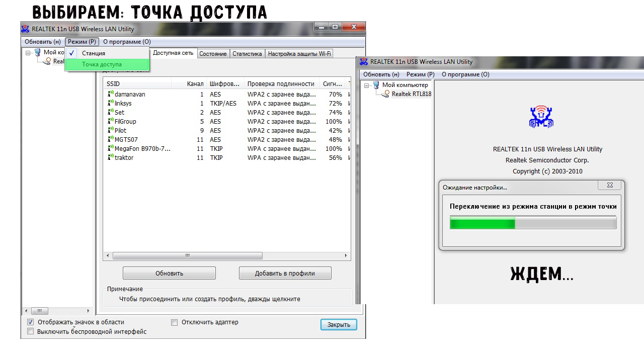Choose 'Точка доступа' in mode menu

pyautogui.click(x=107, y=64)
